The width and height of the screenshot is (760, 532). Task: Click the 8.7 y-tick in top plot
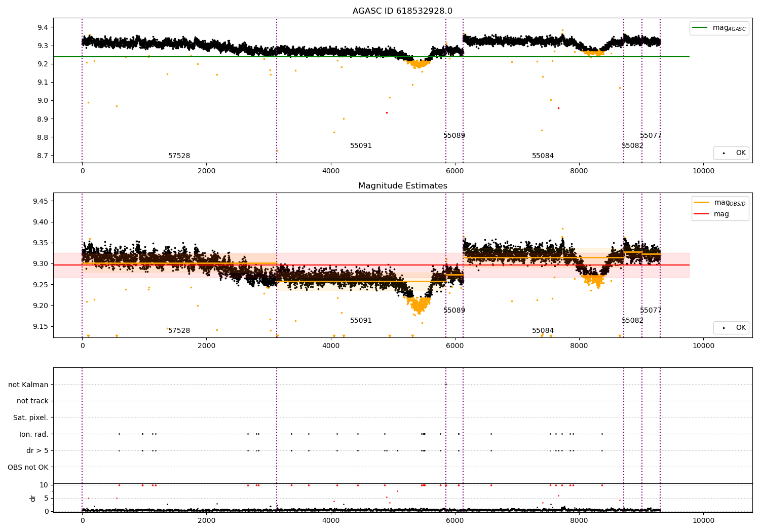tap(43, 156)
